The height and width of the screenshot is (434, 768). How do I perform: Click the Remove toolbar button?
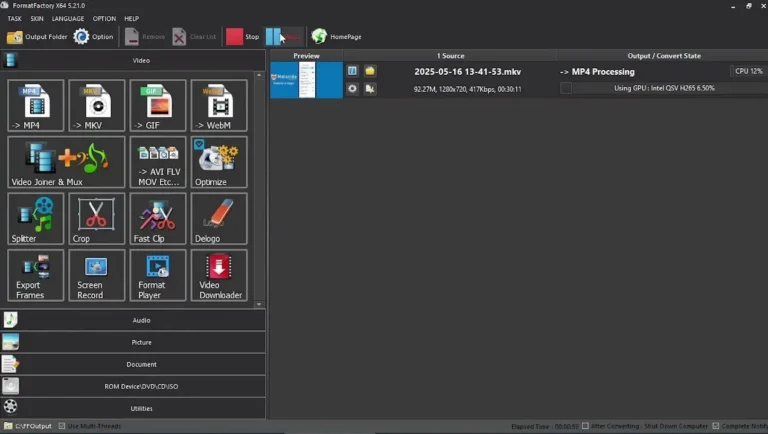[x=144, y=37]
